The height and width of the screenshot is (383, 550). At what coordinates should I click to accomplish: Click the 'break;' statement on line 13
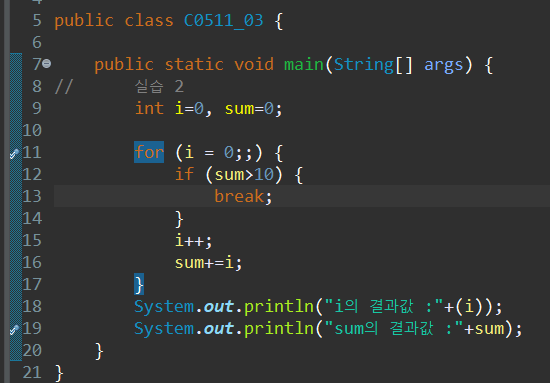tap(243, 196)
